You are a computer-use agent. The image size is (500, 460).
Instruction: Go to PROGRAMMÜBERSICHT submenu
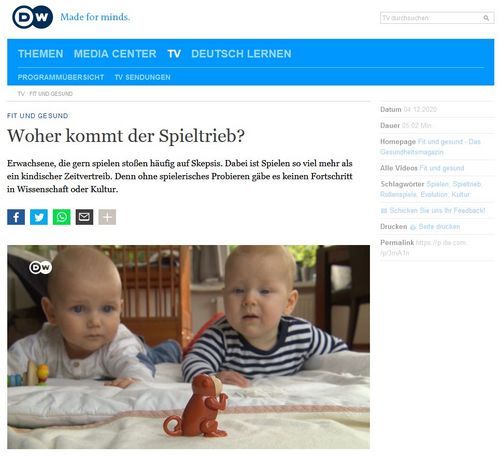coord(61,77)
